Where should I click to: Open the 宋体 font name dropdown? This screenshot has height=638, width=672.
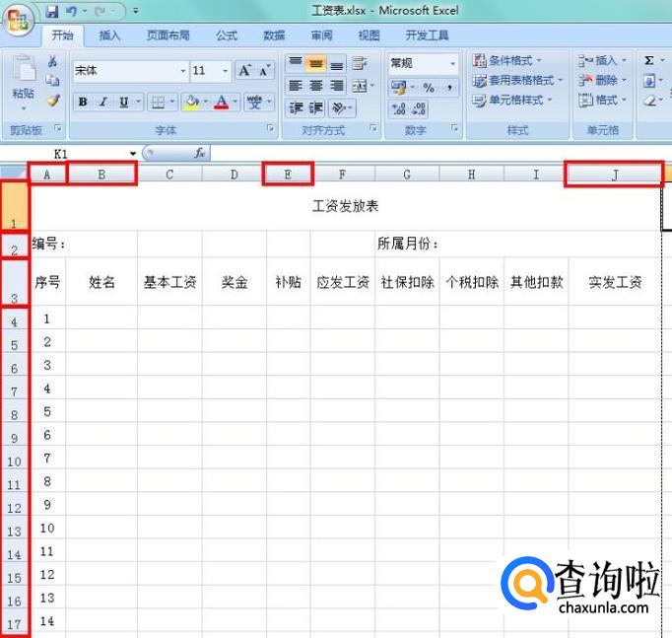coord(183,71)
